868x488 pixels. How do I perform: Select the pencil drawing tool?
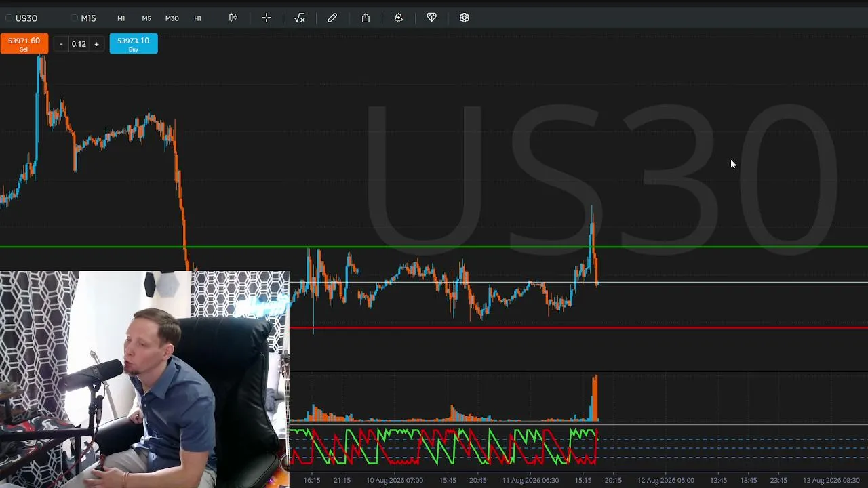[332, 18]
